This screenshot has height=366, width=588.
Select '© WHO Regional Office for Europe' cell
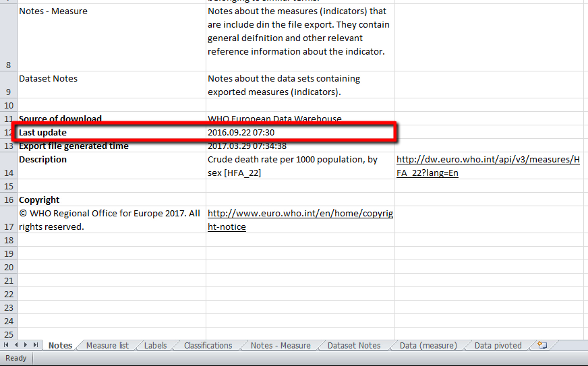(112, 220)
